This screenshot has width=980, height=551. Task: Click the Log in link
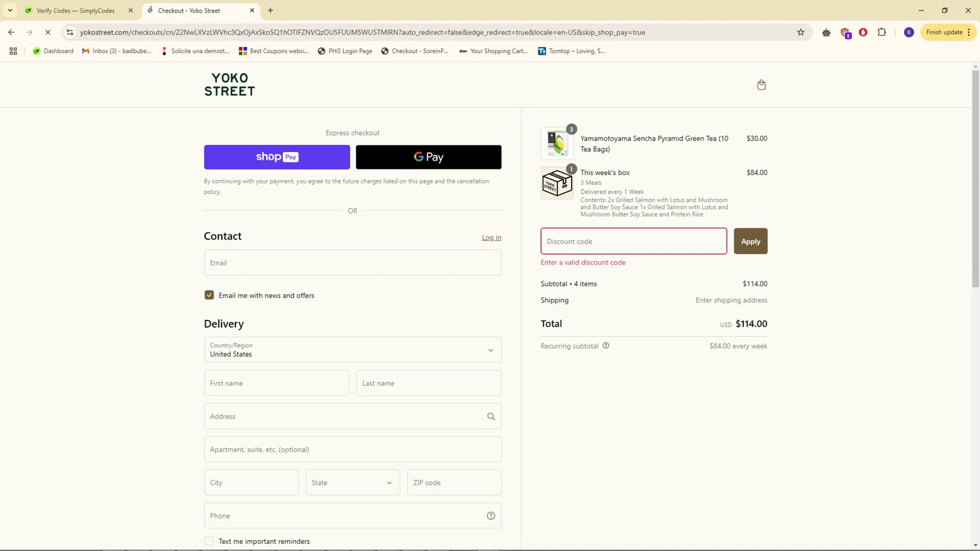pyautogui.click(x=491, y=238)
